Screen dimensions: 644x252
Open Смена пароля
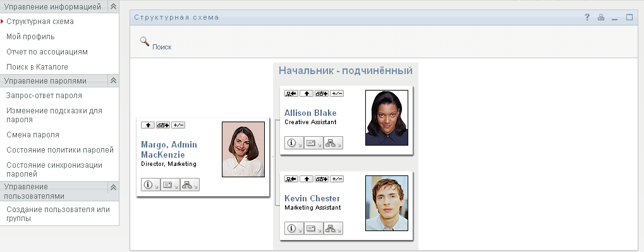coord(33,135)
